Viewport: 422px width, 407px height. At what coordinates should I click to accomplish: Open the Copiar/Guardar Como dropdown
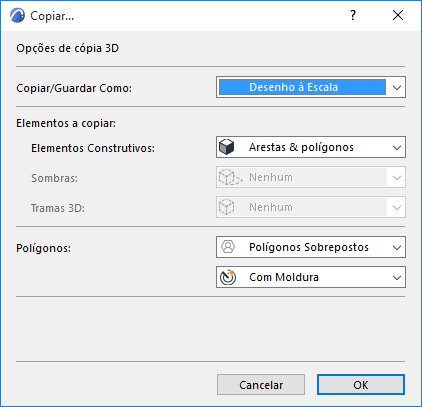(311, 87)
